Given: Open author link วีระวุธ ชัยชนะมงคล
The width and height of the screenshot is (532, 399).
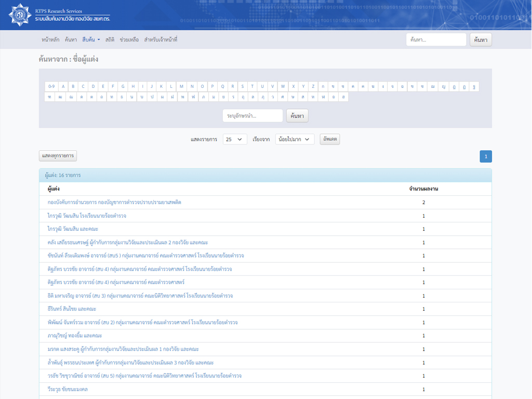Looking at the screenshot, I should 68,389.
